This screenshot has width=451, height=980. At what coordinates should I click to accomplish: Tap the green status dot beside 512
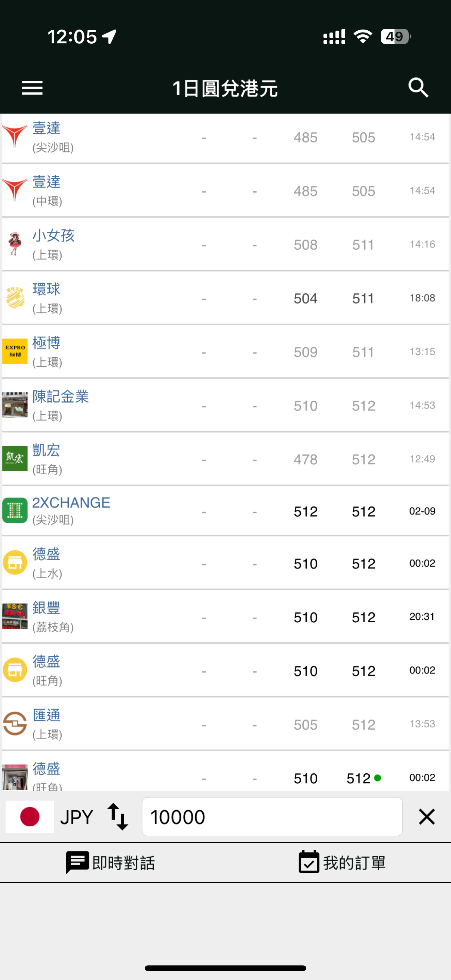pos(378,778)
